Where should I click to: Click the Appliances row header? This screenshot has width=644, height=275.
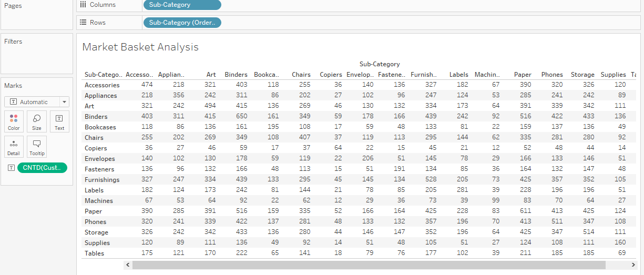101,96
